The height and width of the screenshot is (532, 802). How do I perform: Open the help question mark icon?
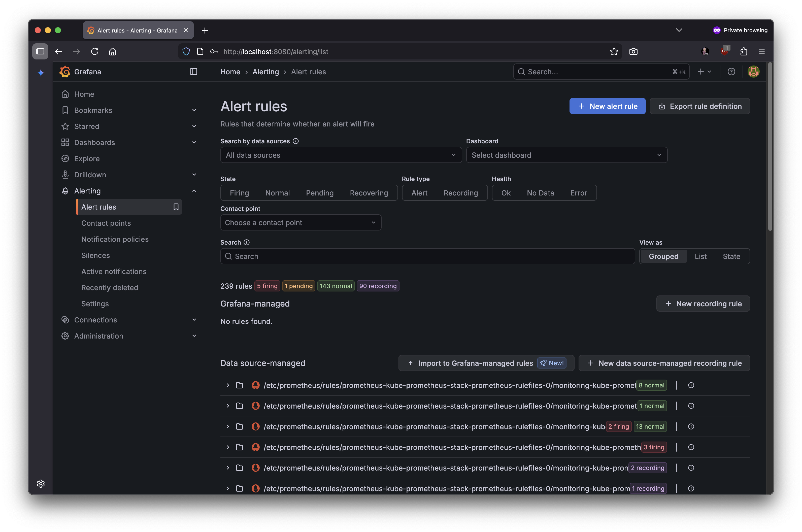pos(731,72)
